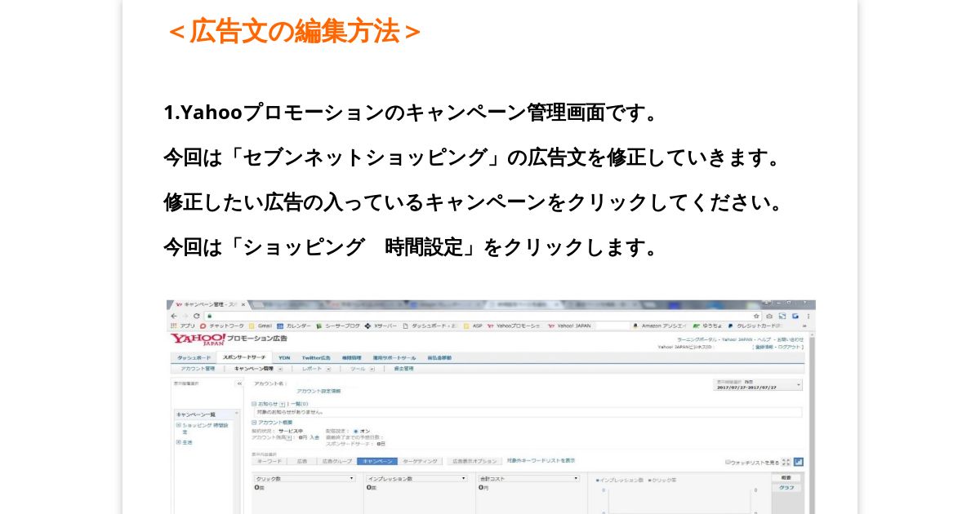
Task: Open the ASP bookmark folder
Action: click(473, 326)
